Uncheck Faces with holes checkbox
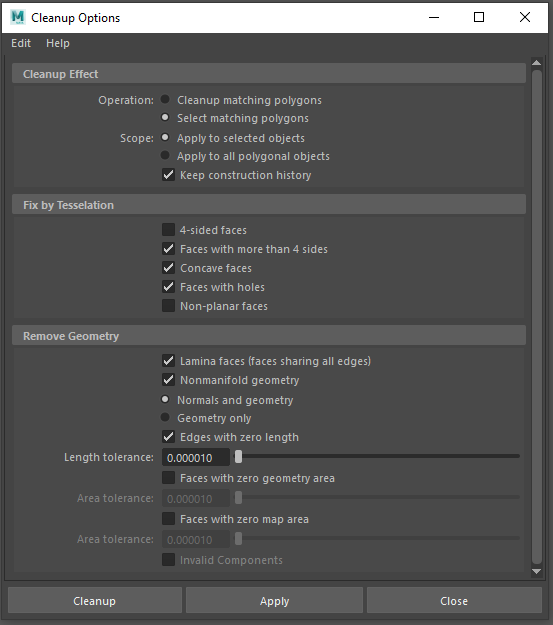Screen dimensions: 553x625 (x=168, y=287)
